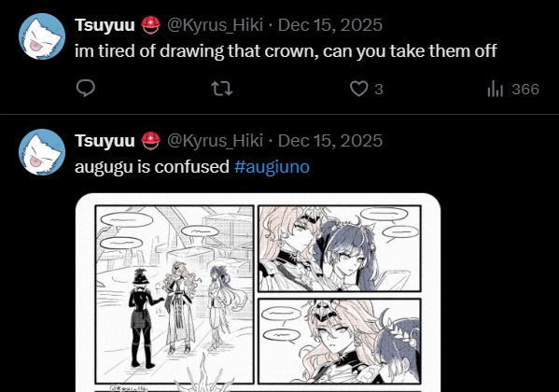Open Dec 15, 2025 timestamp of first tweet
559x392 pixels.
click(330, 25)
